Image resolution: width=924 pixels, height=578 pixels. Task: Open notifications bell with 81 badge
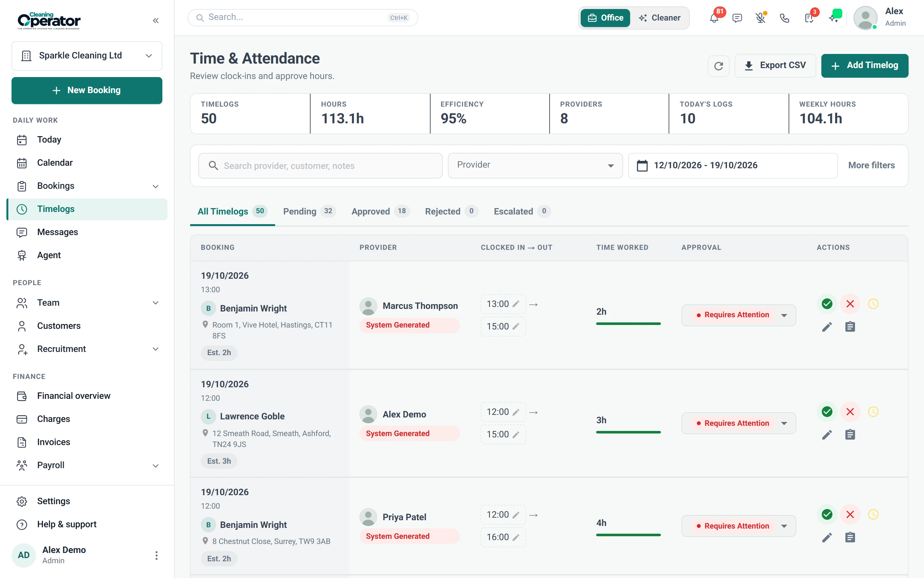click(x=714, y=18)
